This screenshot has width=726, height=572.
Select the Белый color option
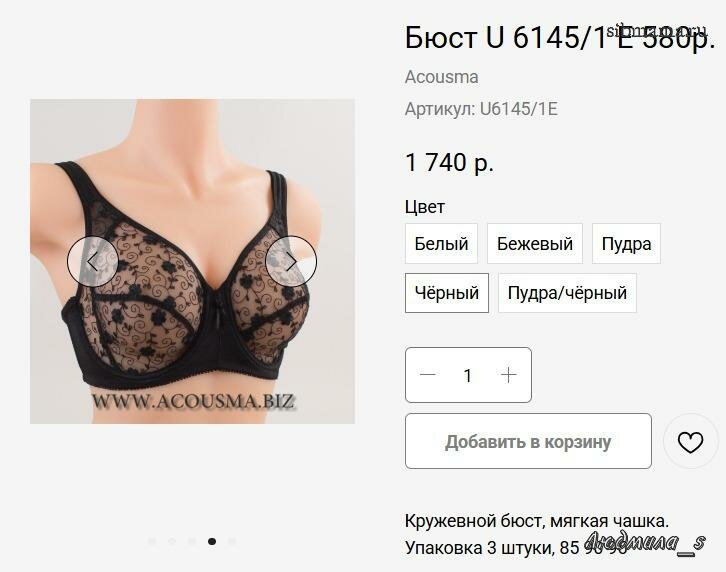[441, 244]
